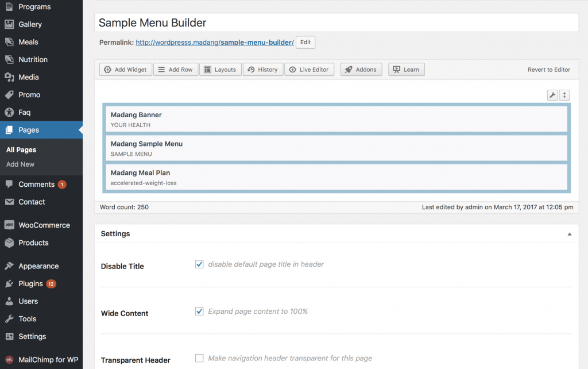This screenshot has height=369, width=588.
Task: Select the Madang Meal Plan widget
Action: click(x=336, y=177)
